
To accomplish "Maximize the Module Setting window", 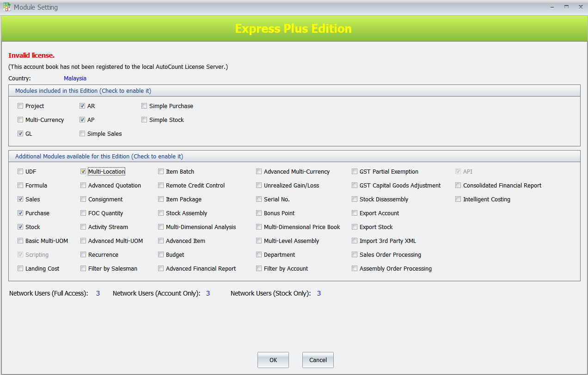I will pos(566,7).
